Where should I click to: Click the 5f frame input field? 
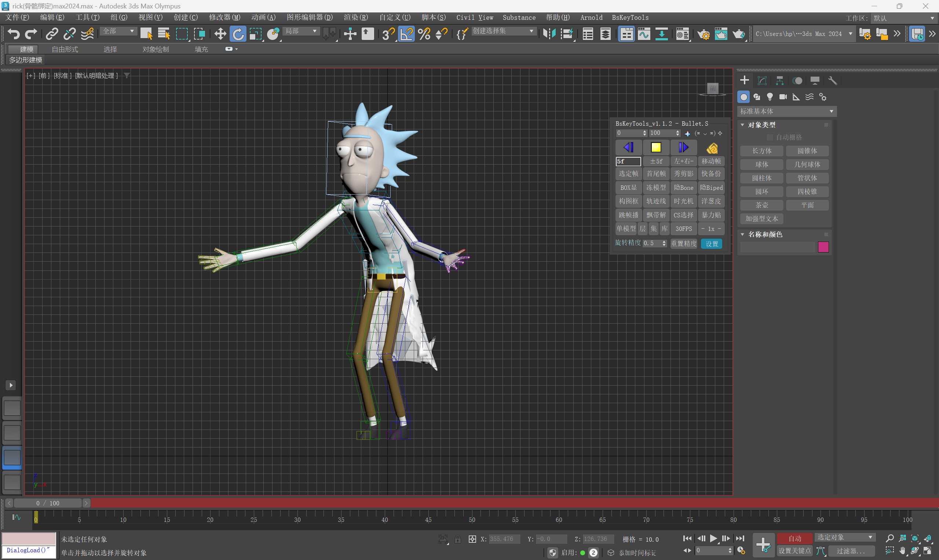click(x=628, y=162)
